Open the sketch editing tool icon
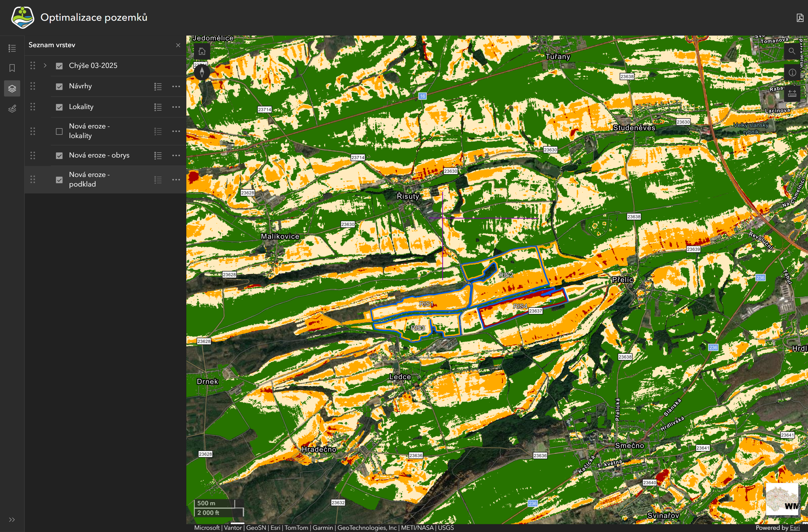The height and width of the screenshot is (532, 808). click(12, 109)
